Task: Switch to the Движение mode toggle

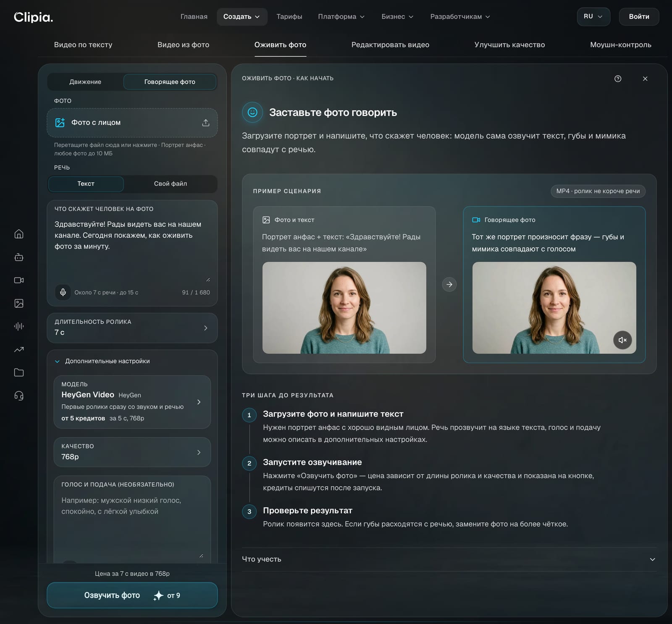Action: point(85,82)
